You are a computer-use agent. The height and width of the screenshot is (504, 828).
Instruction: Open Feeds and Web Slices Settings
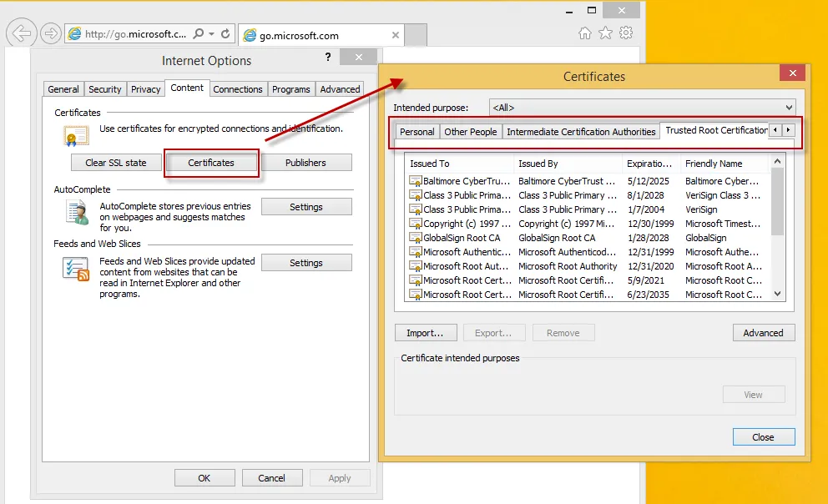pos(306,263)
